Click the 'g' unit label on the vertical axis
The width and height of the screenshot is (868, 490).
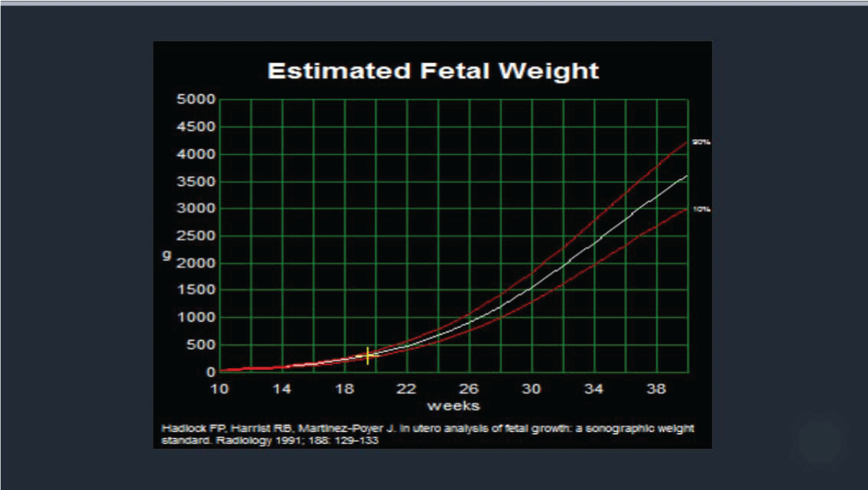click(x=166, y=255)
